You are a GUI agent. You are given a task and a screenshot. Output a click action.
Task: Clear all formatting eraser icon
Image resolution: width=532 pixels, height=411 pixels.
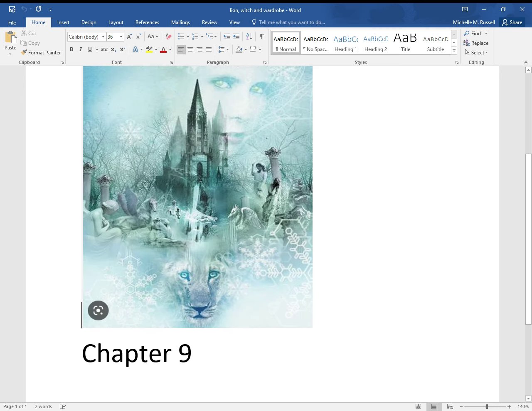pos(168,37)
